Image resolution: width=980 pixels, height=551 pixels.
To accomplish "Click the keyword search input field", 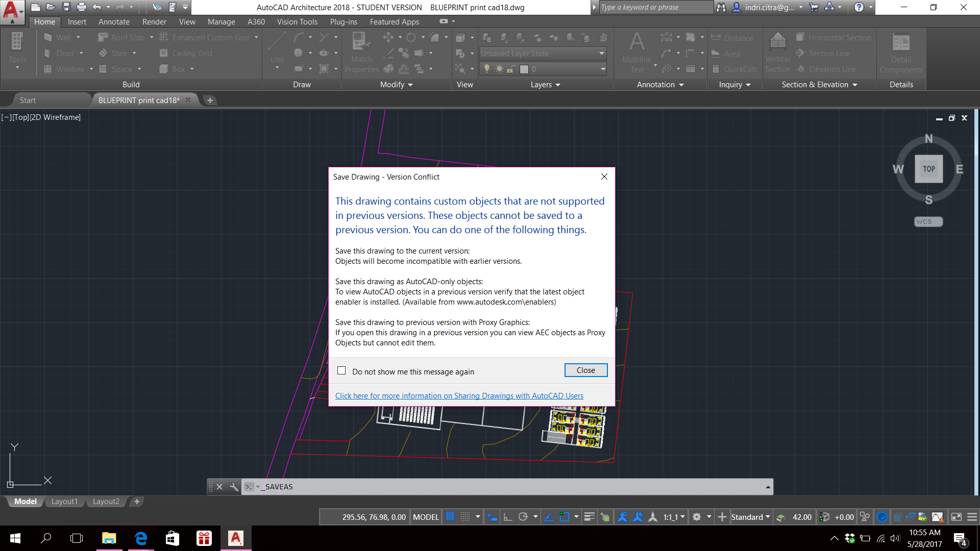I will (655, 7).
